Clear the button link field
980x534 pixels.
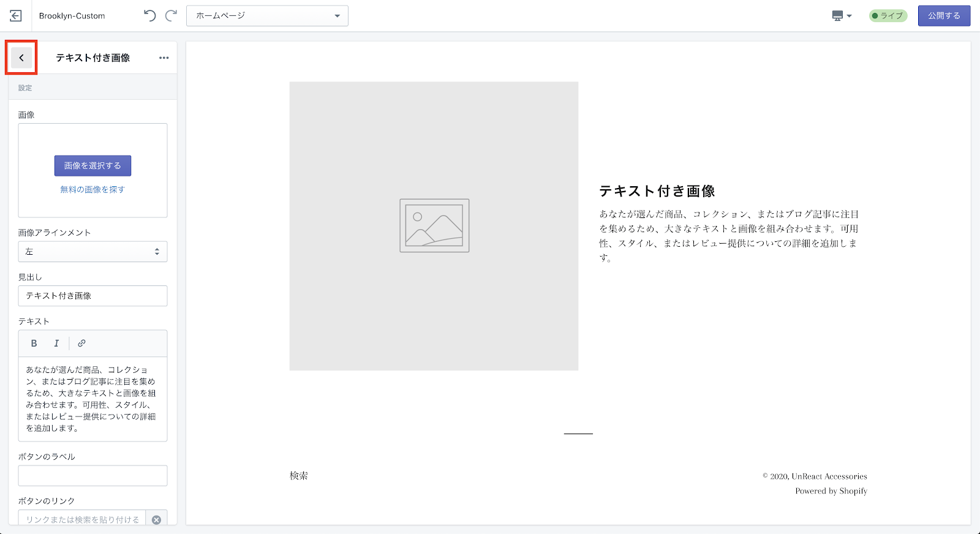156,519
